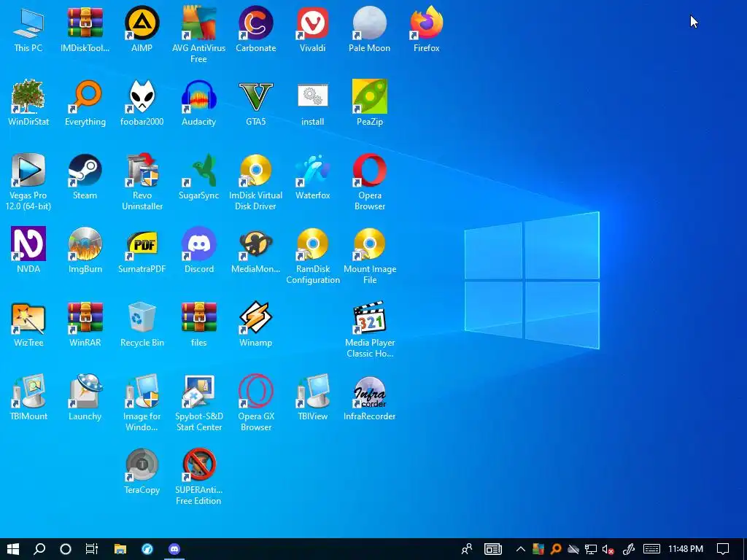This screenshot has height=560, width=747.
Task: Select the Vegas Pro 12.0 icon
Action: pos(28,182)
